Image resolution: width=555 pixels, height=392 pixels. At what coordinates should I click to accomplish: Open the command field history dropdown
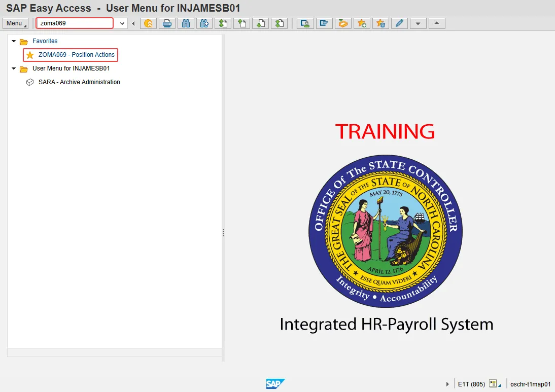pyautogui.click(x=121, y=23)
